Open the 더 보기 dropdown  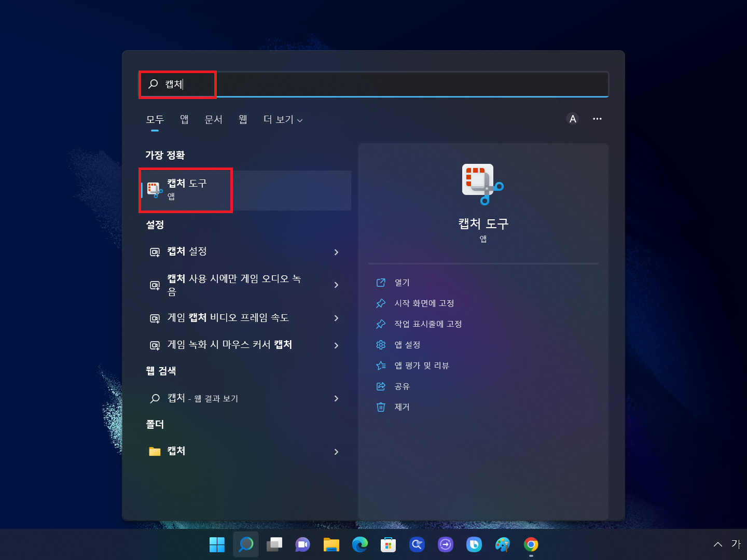tap(283, 119)
